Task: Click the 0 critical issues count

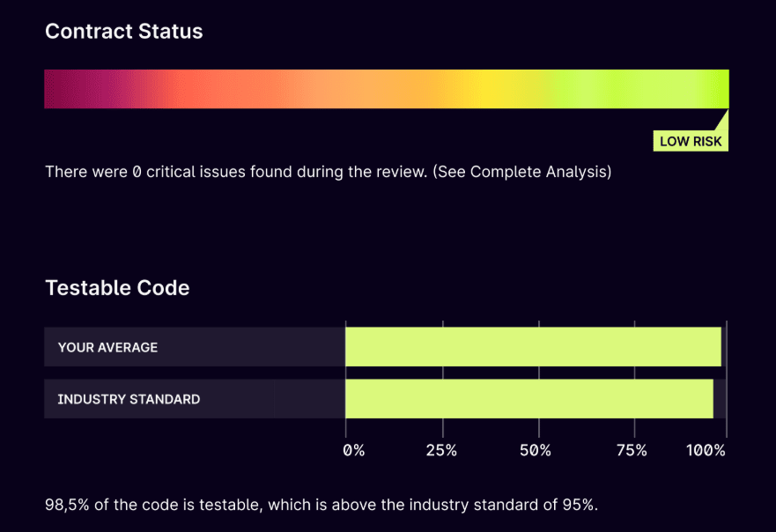Action: 137,172
